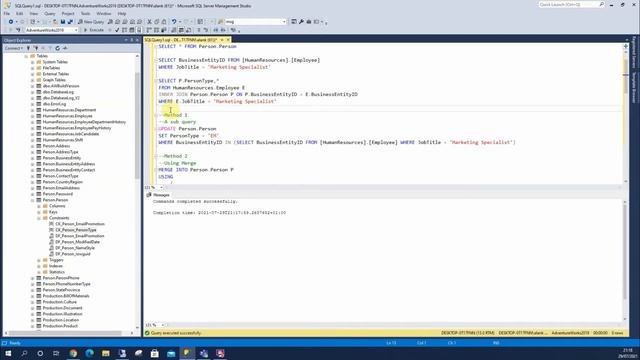Open the Project menu
This screenshot has height=360, width=640.
point(68,13)
